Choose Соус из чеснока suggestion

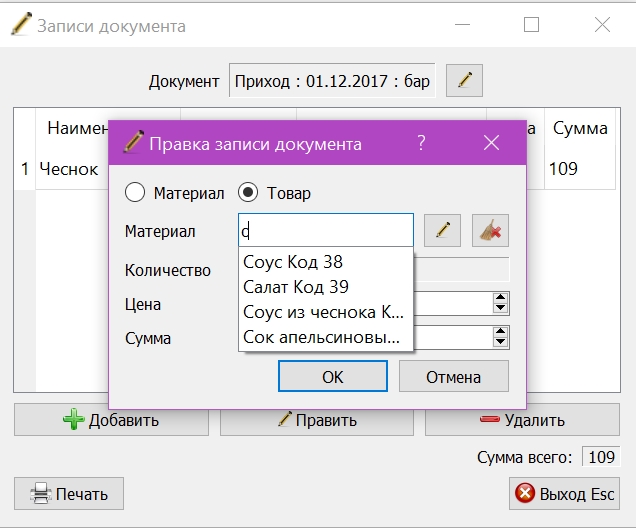(x=326, y=312)
